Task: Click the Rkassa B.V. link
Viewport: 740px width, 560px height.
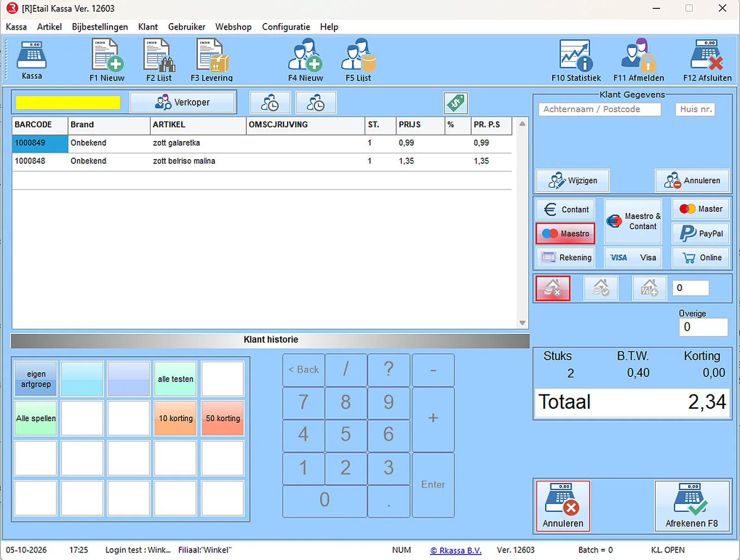Action: [456, 550]
